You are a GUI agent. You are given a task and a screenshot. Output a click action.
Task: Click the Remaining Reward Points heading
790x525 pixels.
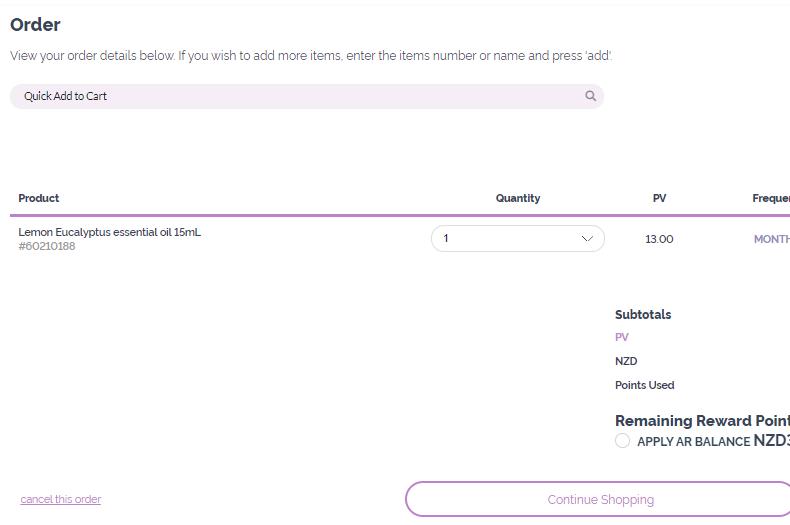702,421
